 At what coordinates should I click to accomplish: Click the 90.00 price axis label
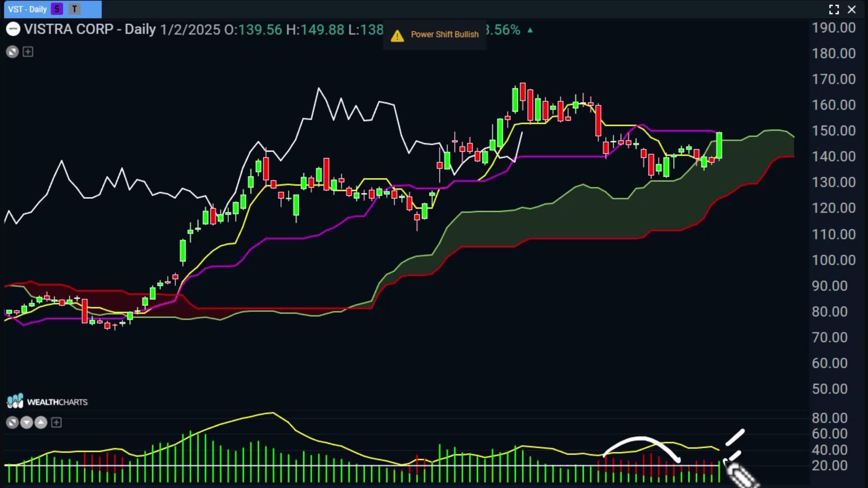coord(830,286)
